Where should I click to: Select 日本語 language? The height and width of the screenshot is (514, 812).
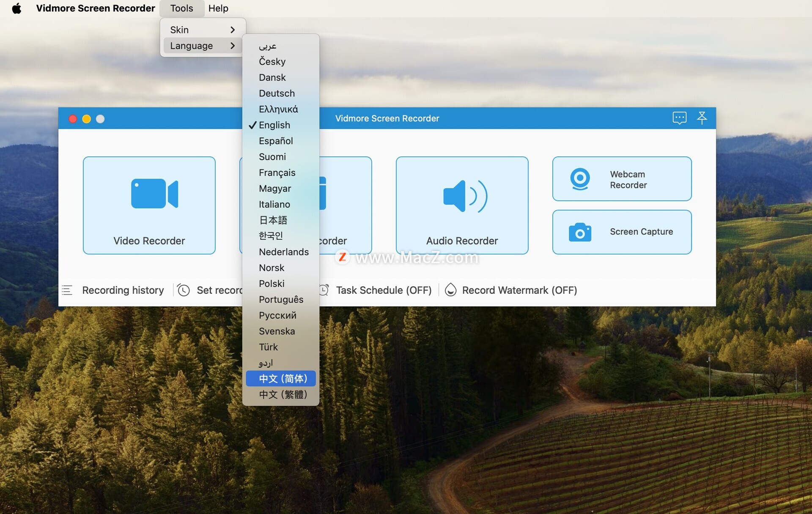[x=281, y=220]
